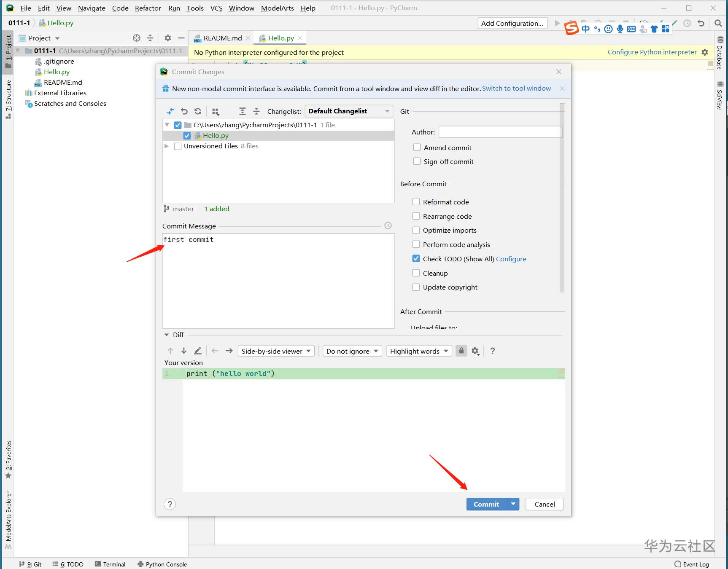This screenshot has height=569, width=728.
Task: Open Search Everywhere magnifier icon
Action: [718, 23]
